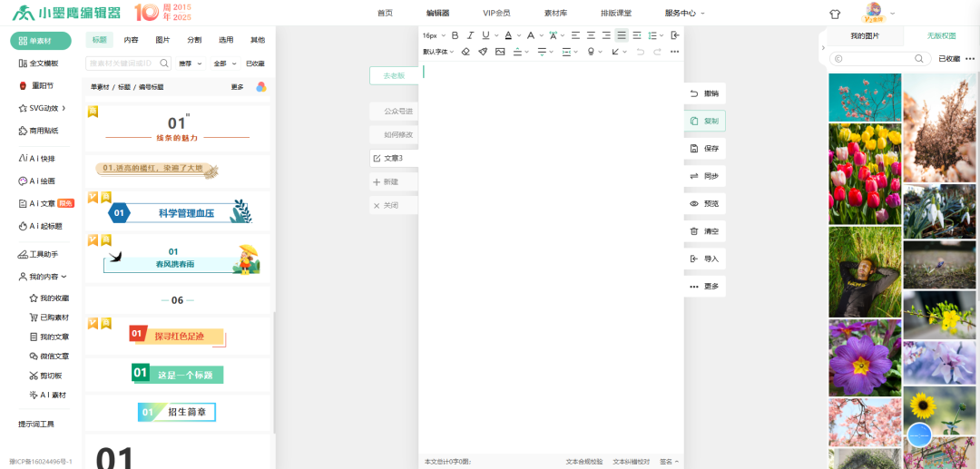Open the VIP会员 menu item
The height and width of the screenshot is (469, 980).
496,13
